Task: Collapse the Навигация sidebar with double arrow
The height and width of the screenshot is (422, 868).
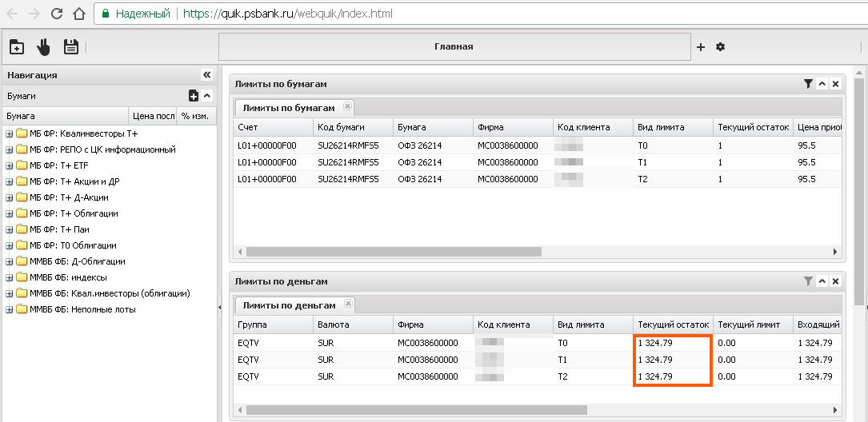Action: [x=206, y=75]
